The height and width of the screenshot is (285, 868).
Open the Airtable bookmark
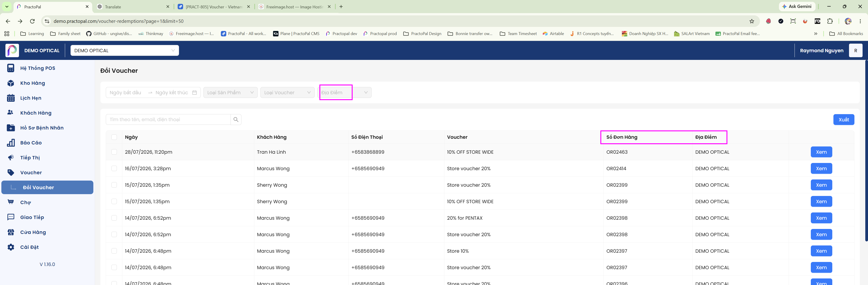[553, 34]
